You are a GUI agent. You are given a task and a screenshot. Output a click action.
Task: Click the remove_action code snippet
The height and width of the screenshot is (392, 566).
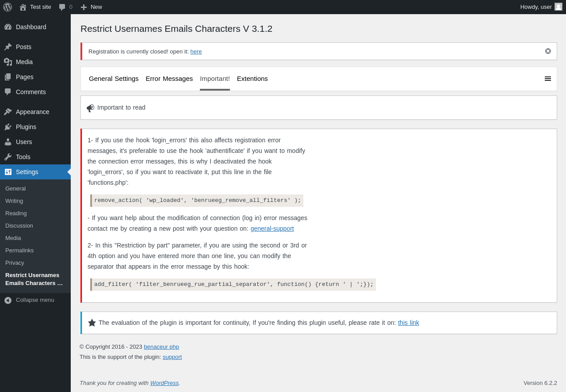pos(197,201)
